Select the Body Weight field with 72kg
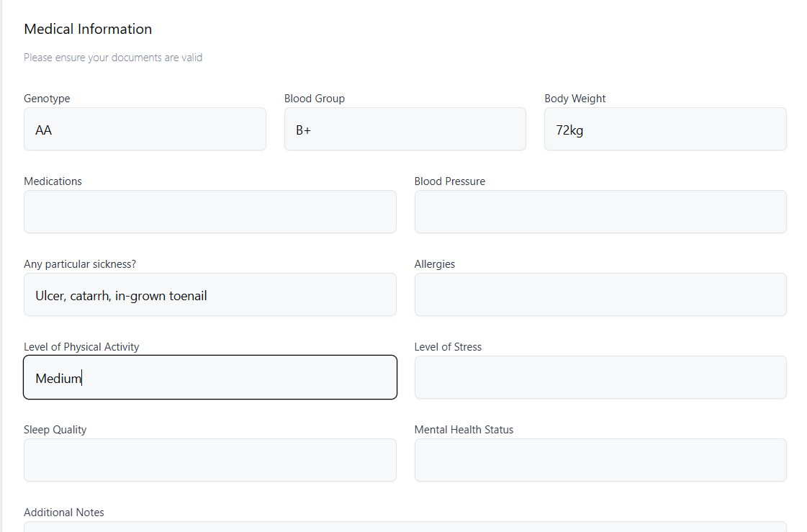Screen dimensions: 807x532 (x=664, y=130)
